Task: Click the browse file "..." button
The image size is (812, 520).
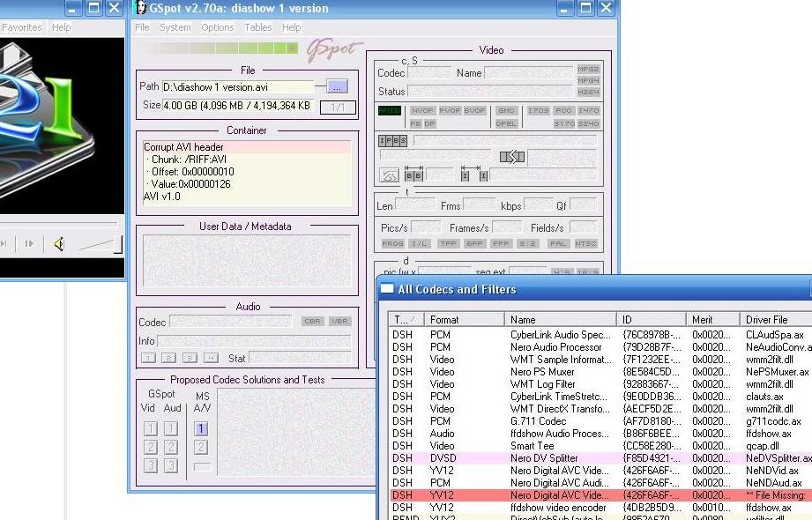Action: pyautogui.click(x=337, y=86)
